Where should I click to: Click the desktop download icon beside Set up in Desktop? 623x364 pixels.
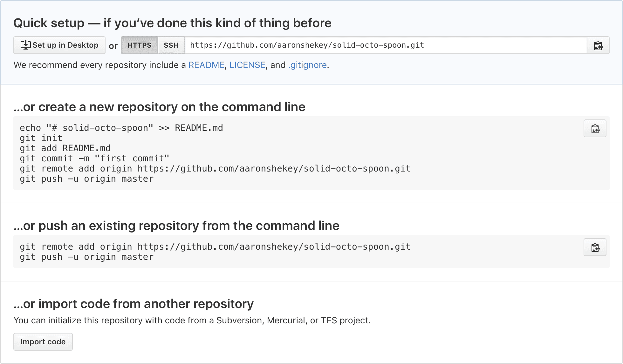[x=26, y=44]
